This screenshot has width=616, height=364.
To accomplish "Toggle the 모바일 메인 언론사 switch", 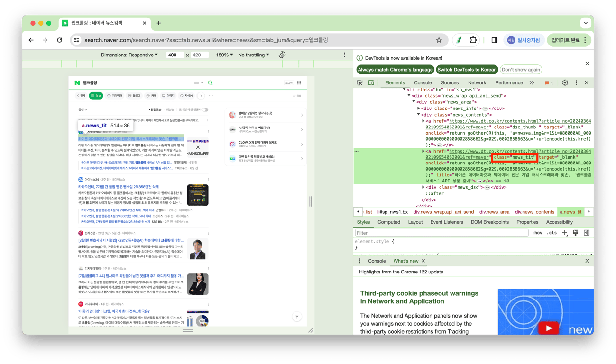I will pyautogui.click(x=205, y=109).
